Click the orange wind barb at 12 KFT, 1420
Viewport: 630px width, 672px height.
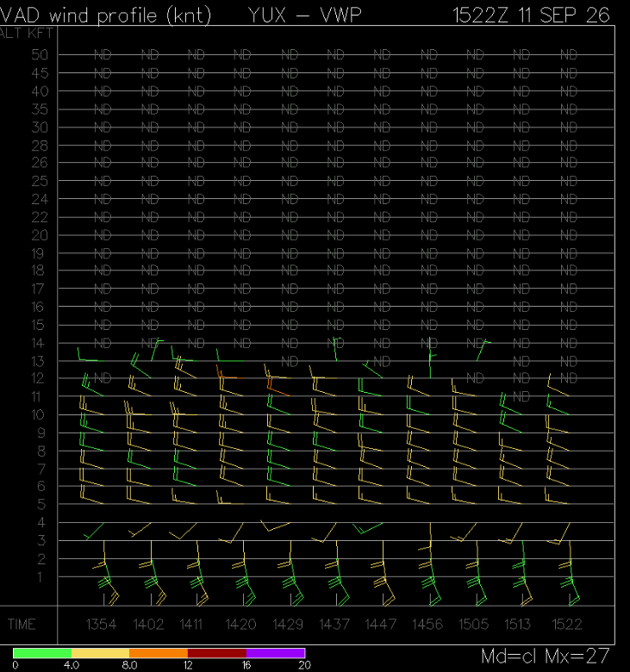click(229, 372)
